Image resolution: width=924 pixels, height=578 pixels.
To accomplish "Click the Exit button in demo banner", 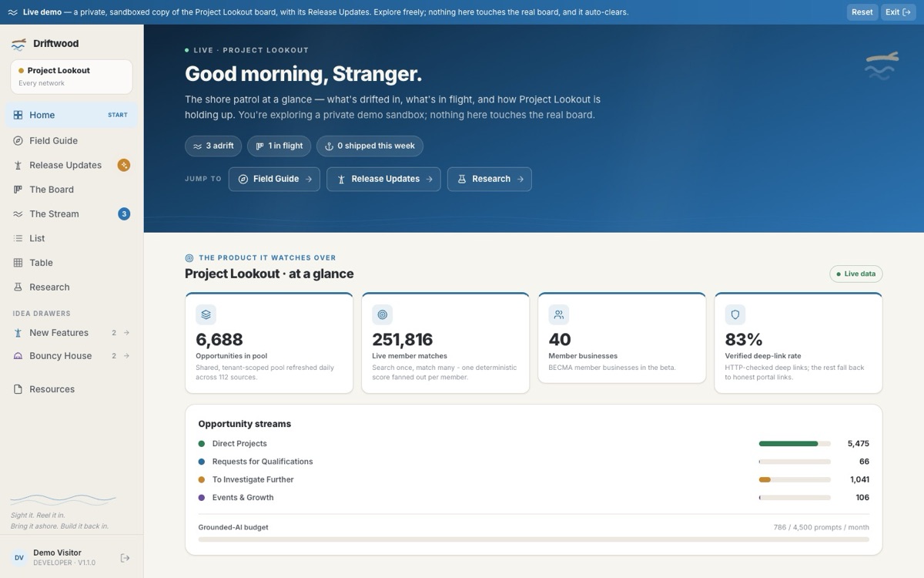I will [899, 12].
